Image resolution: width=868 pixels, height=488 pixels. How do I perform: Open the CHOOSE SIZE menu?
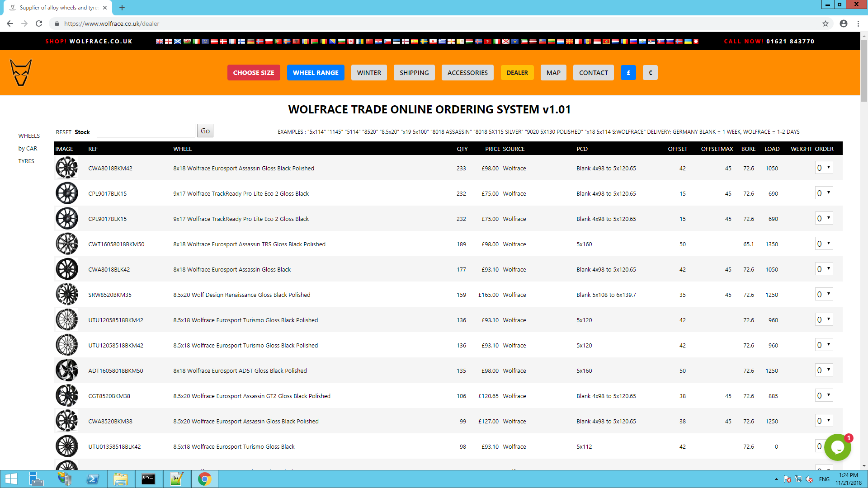coord(254,73)
